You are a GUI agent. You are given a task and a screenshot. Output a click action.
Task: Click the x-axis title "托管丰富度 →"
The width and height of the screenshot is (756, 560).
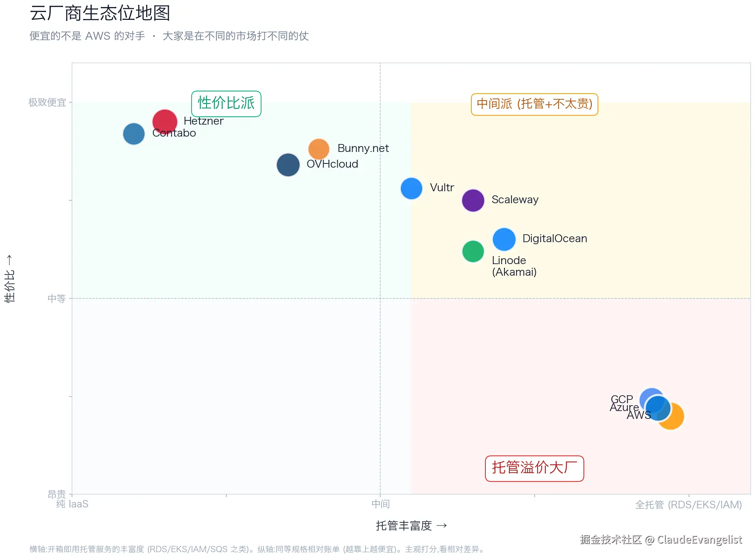pos(411,526)
